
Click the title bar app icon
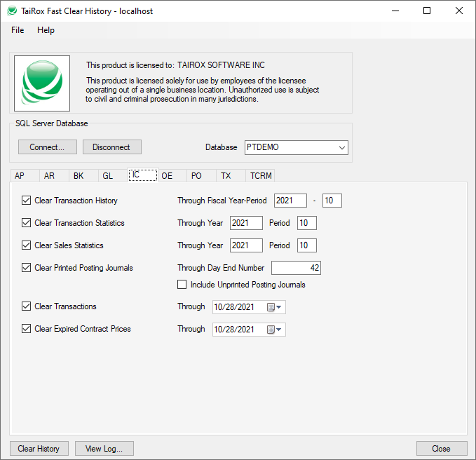(x=12, y=11)
